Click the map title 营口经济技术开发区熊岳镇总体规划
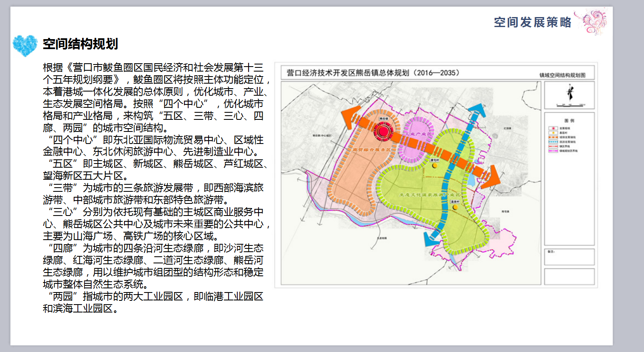 (x=373, y=73)
